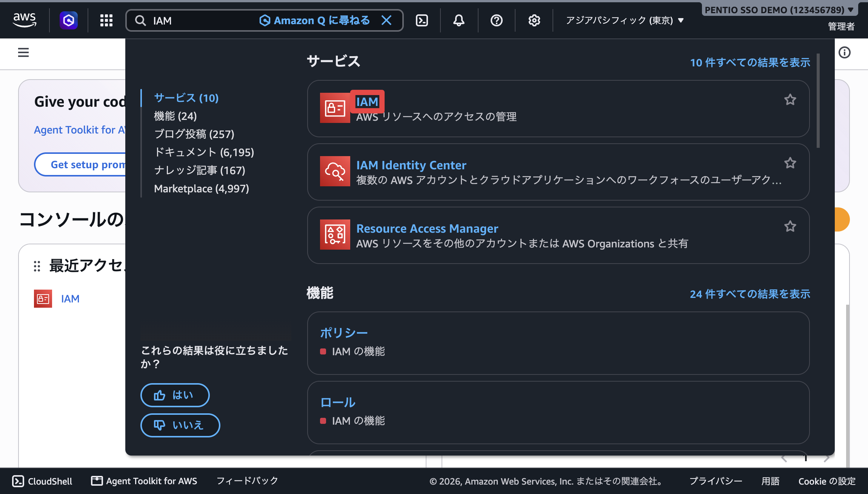
Task: Open the PENTIO SSO DEMO account menu
Action: tap(779, 10)
